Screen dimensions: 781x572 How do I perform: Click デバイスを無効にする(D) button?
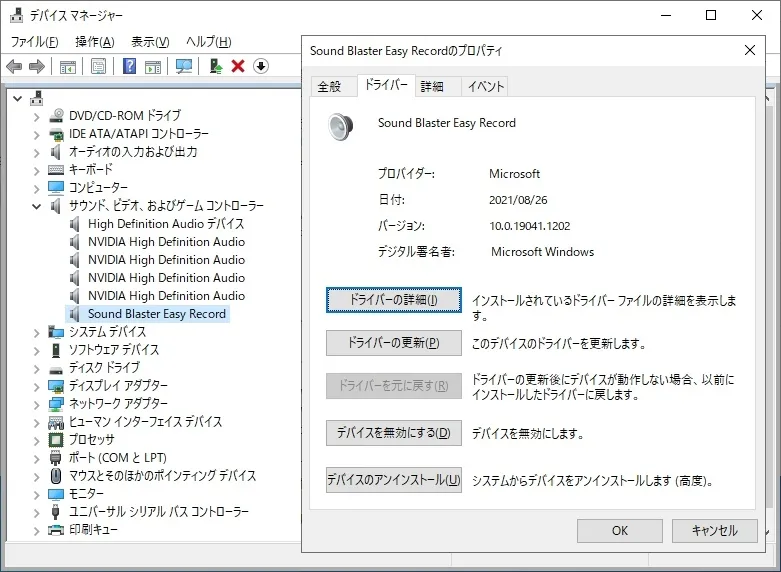click(393, 432)
